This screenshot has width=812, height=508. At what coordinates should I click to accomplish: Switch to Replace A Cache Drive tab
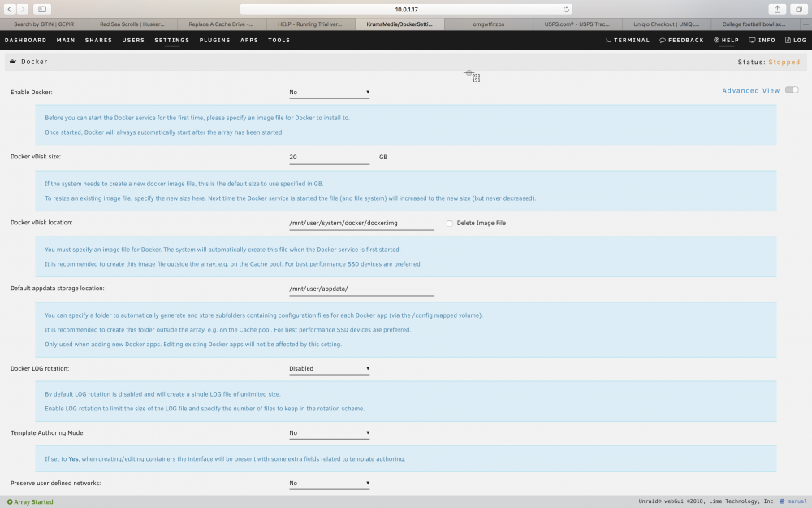tap(222, 24)
